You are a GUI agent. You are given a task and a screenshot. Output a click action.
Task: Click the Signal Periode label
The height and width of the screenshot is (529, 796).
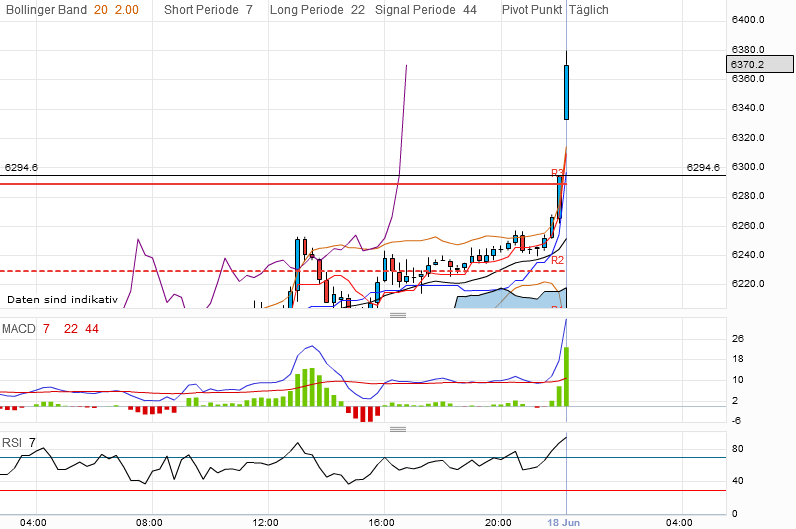point(415,10)
